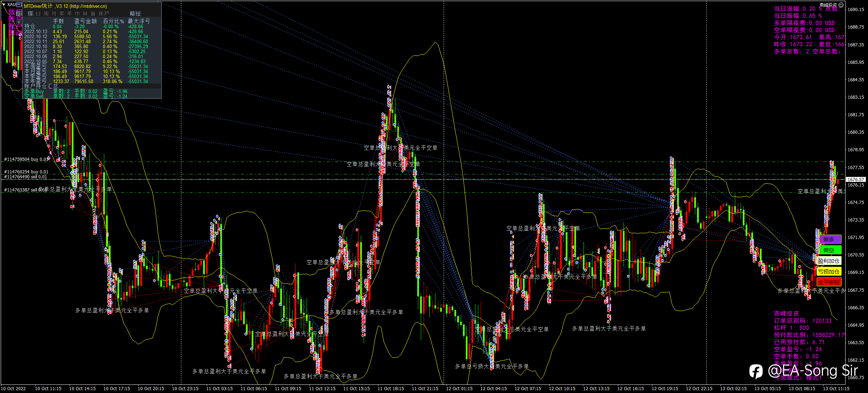
Task: Select order line #114764490 sell 0.01
Action: click(x=25, y=177)
